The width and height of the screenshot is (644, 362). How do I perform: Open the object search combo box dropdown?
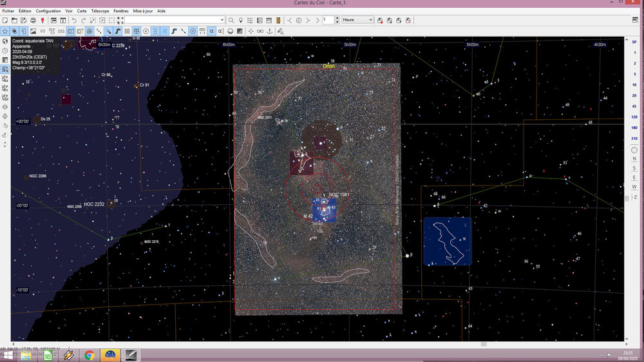222,20
